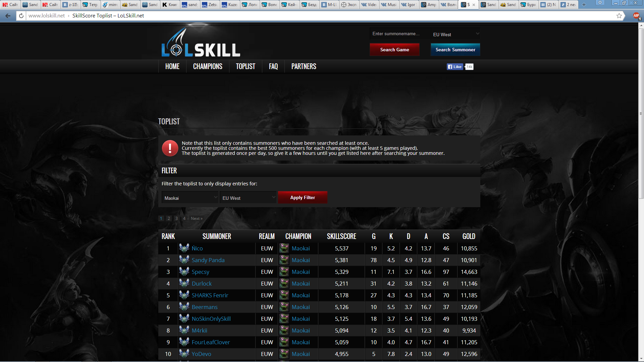
Task: Click the summoner name input field
Action: click(x=400, y=34)
